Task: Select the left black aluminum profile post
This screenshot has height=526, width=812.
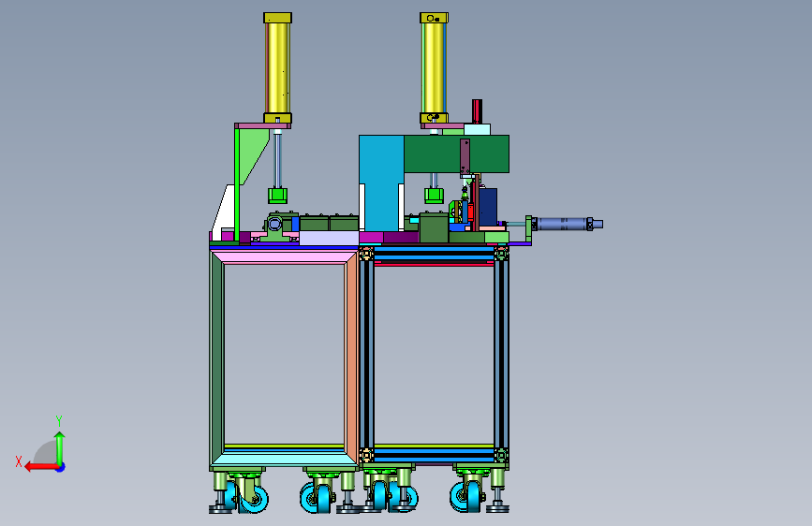Action: pyautogui.click(x=366, y=356)
